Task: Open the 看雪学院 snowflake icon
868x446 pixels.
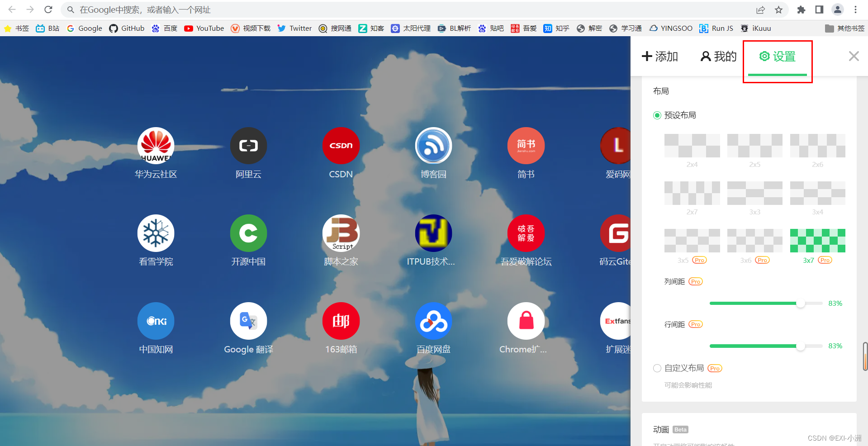Action: tap(156, 233)
